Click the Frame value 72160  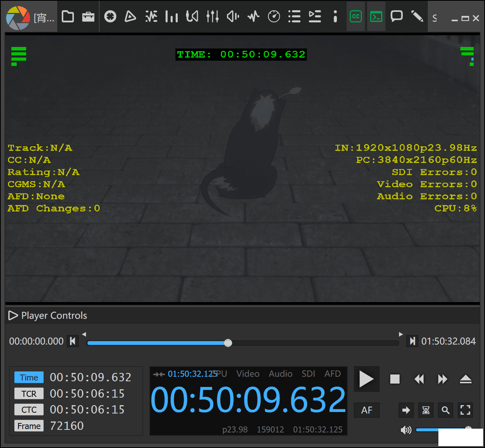coord(67,426)
